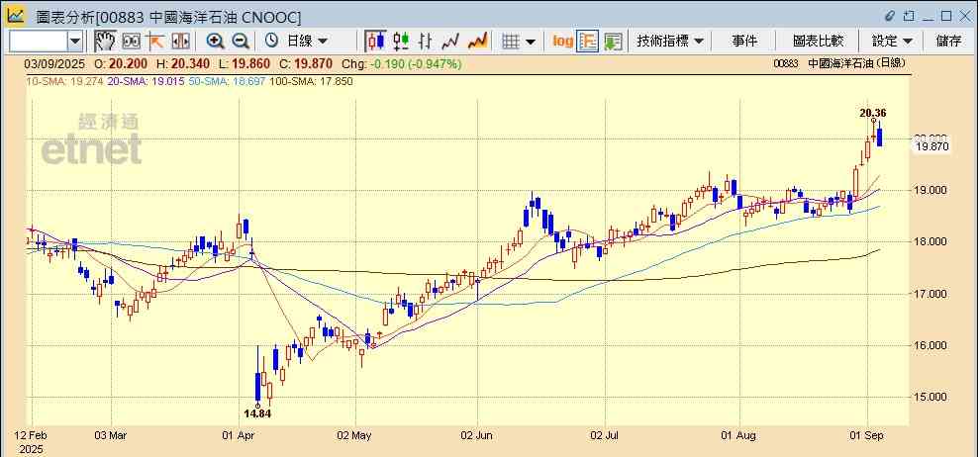Click the 事件 button
The width and height of the screenshot is (980, 457).
(x=744, y=42)
